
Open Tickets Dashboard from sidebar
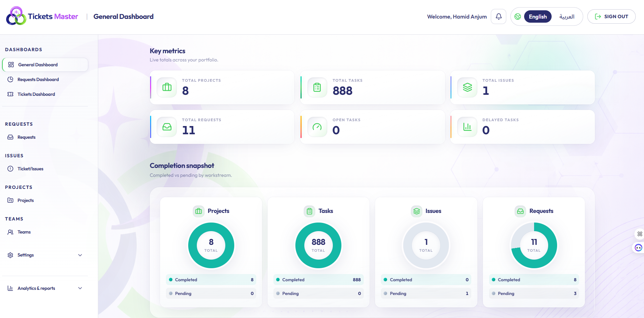point(45,94)
